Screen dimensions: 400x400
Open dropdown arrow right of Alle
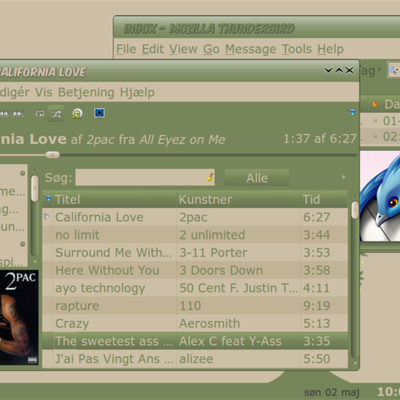click(343, 177)
